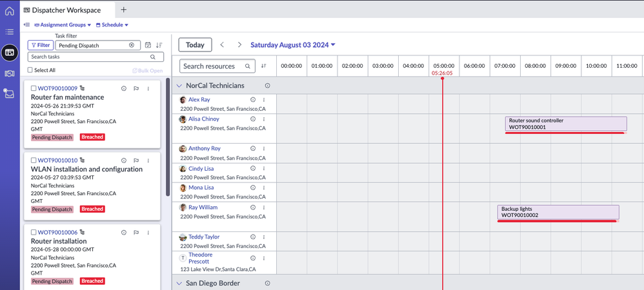Viewport: 644px width, 290px height.
Task: Open info icon for San Diego Border group
Action: point(267,283)
